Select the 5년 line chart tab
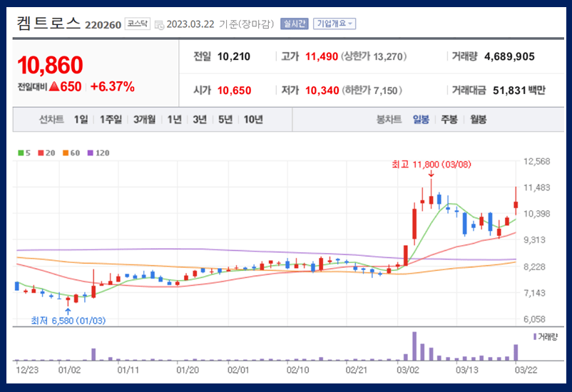 pos(225,119)
